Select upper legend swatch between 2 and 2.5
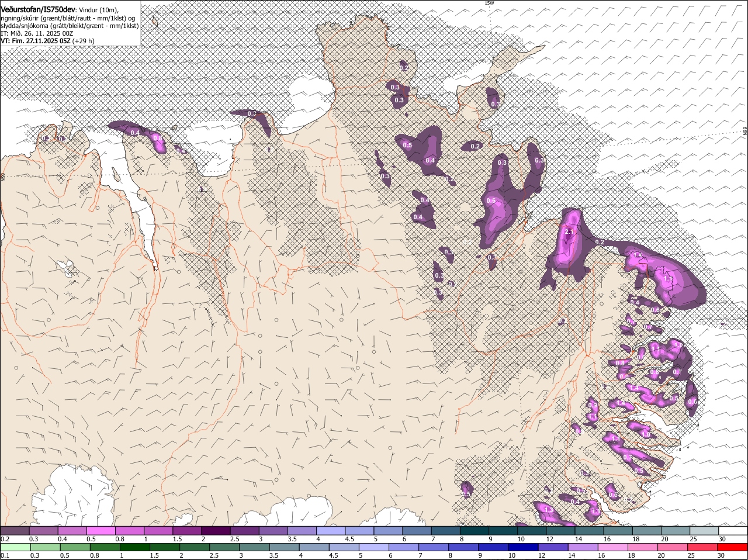 (x=216, y=531)
